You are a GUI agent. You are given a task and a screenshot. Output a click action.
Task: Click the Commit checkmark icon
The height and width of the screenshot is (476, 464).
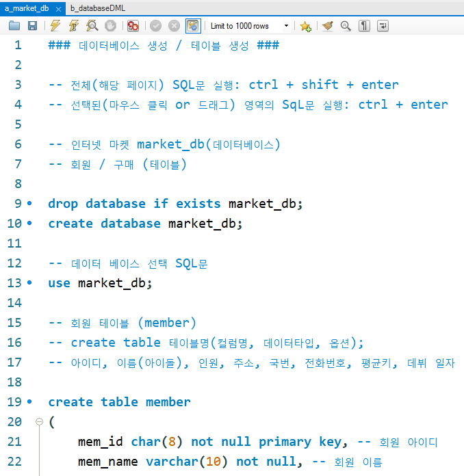155,26
